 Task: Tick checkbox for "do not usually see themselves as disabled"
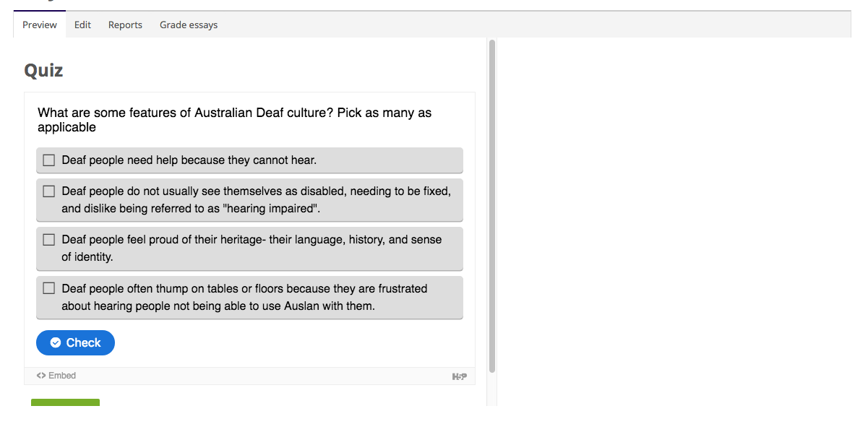(x=49, y=191)
